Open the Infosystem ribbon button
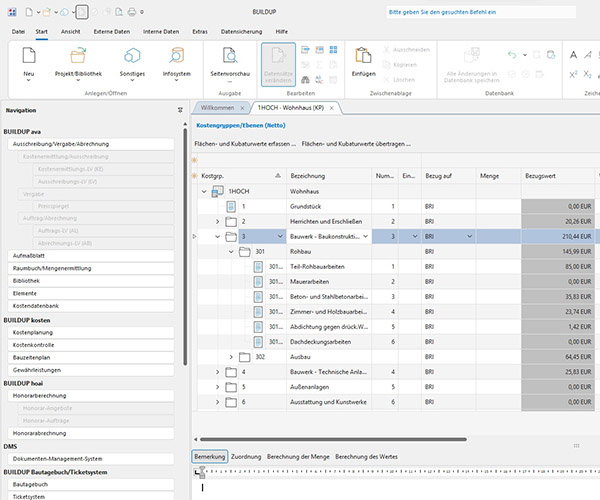This screenshot has width=600, height=500. tap(176, 64)
